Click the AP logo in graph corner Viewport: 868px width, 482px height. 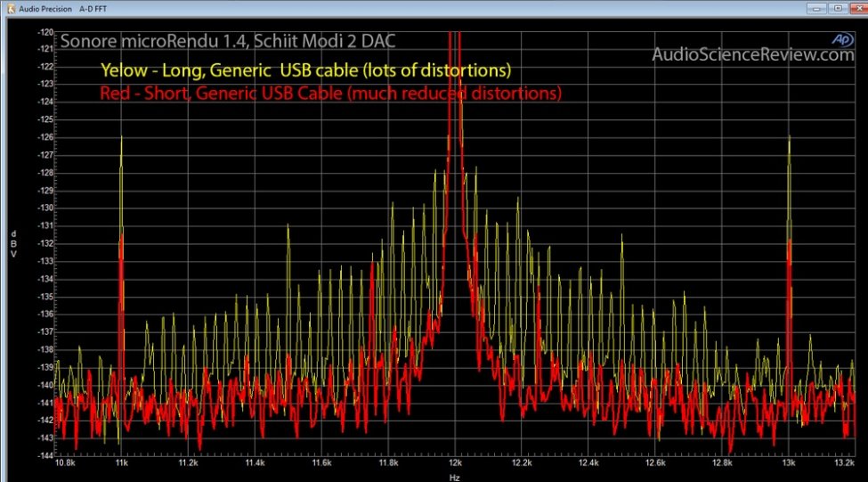[x=842, y=39]
